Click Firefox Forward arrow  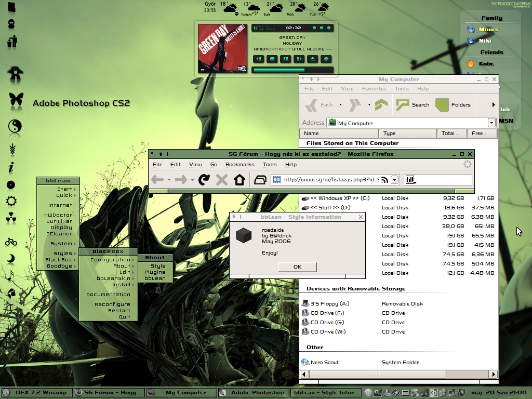click(181, 179)
